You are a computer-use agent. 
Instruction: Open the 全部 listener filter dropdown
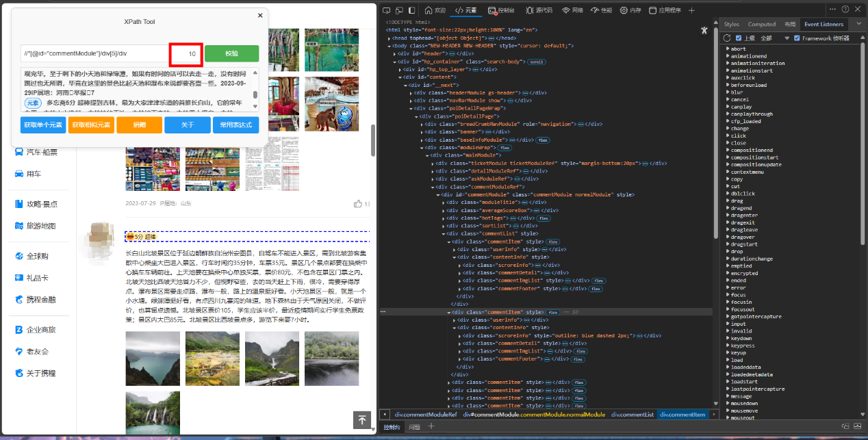click(775, 38)
